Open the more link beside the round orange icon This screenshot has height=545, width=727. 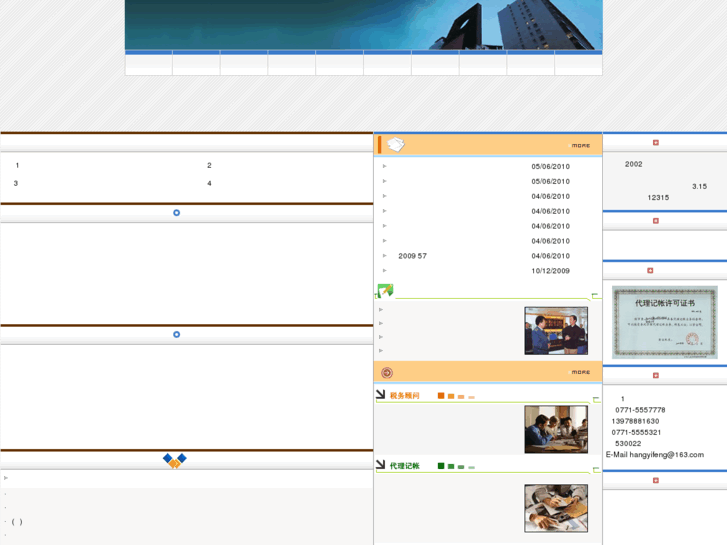click(580, 372)
